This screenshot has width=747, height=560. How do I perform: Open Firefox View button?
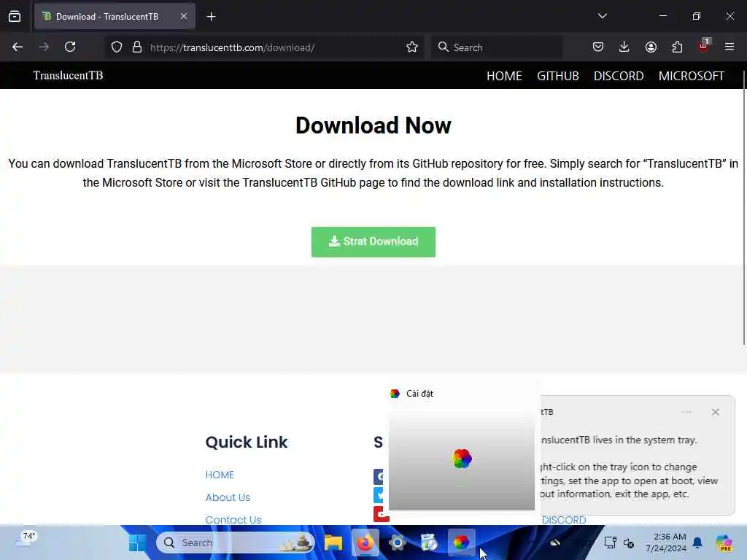click(x=15, y=17)
